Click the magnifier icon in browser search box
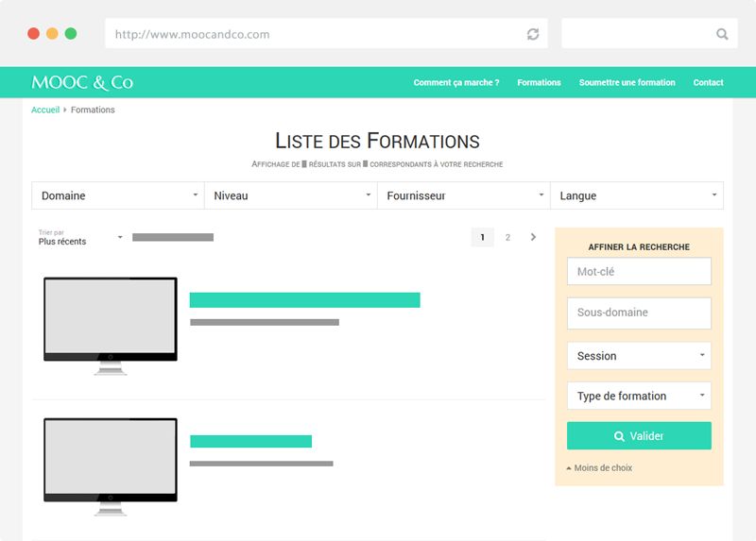756x541 pixels. pos(722,34)
